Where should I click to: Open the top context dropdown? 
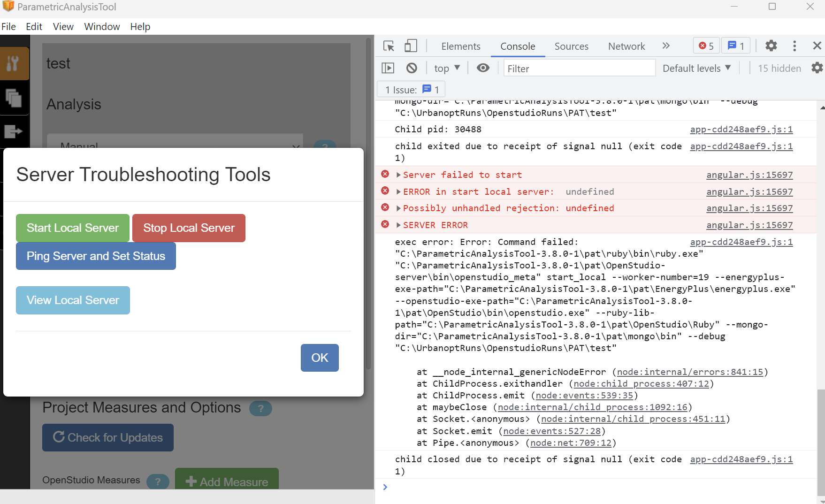pyautogui.click(x=447, y=68)
